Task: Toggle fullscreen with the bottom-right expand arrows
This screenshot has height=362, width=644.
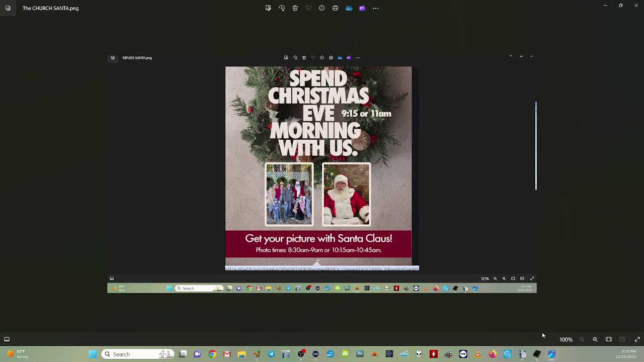Action: click(637, 339)
